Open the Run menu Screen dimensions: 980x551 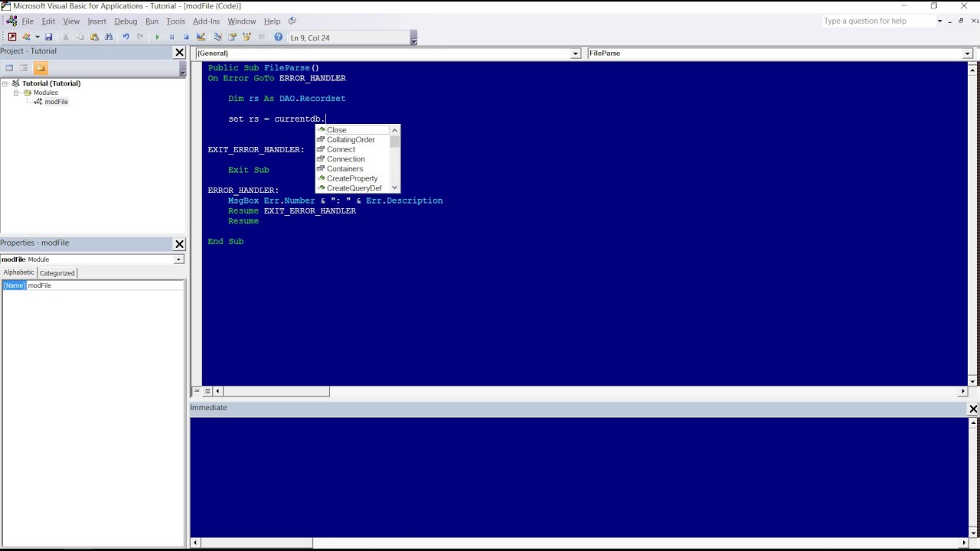click(152, 21)
